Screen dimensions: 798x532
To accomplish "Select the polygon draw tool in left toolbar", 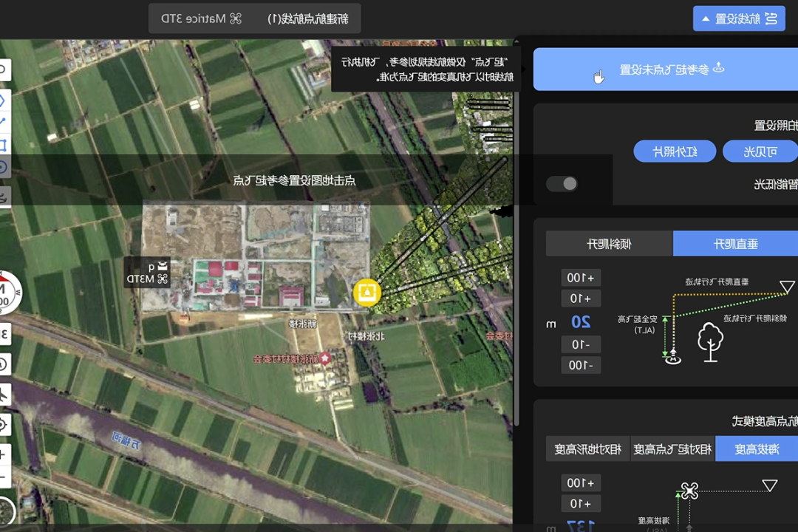I will point(4,100).
